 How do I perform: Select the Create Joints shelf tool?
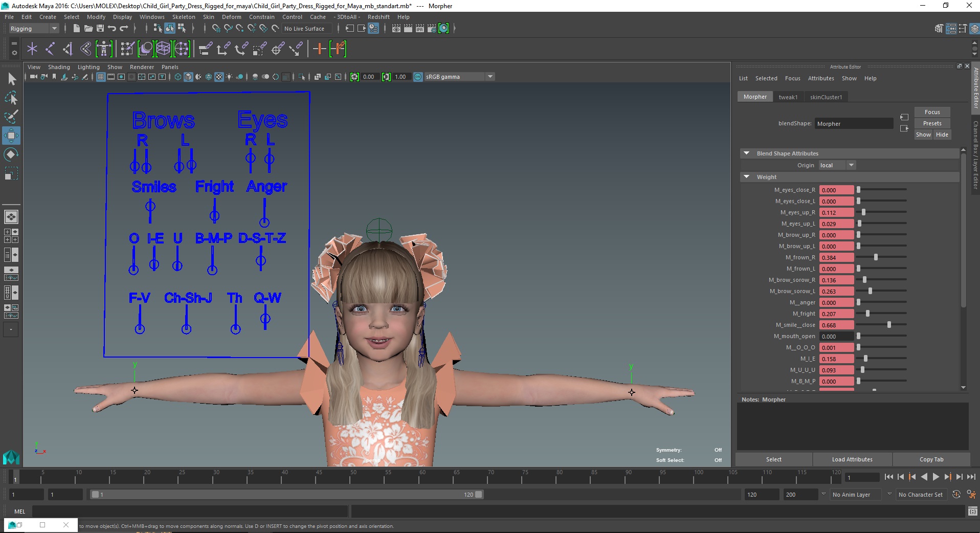(50, 49)
